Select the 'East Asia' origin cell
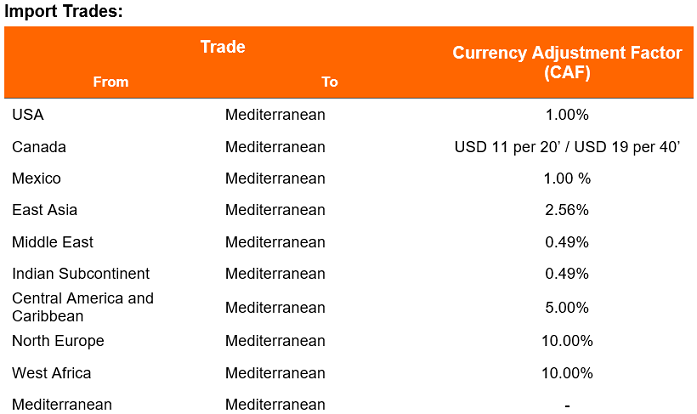 click(x=44, y=210)
